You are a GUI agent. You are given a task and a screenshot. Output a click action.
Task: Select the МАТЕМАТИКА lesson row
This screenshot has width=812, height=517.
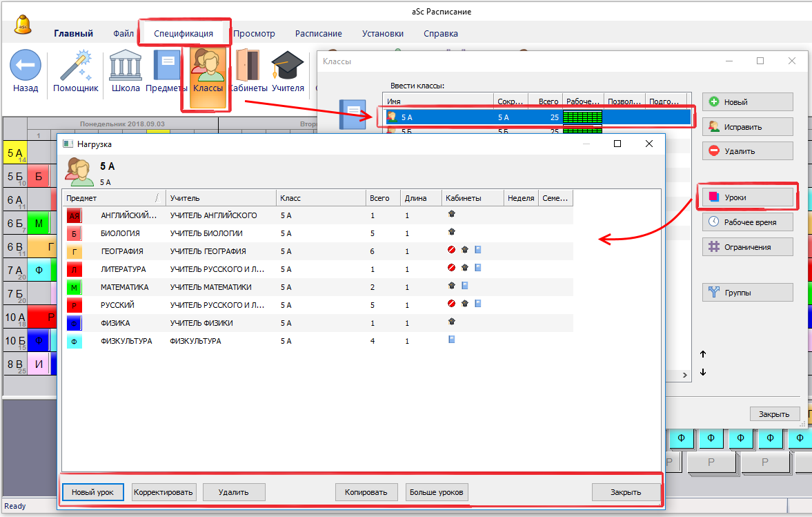pyautogui.click(x=207, y=287)
